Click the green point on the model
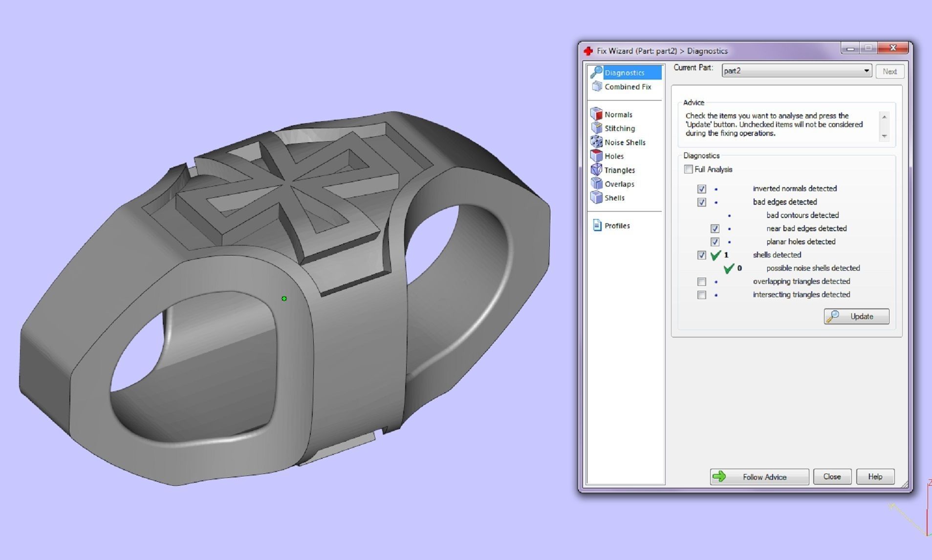932x560 pixels. tap(284, 298)
